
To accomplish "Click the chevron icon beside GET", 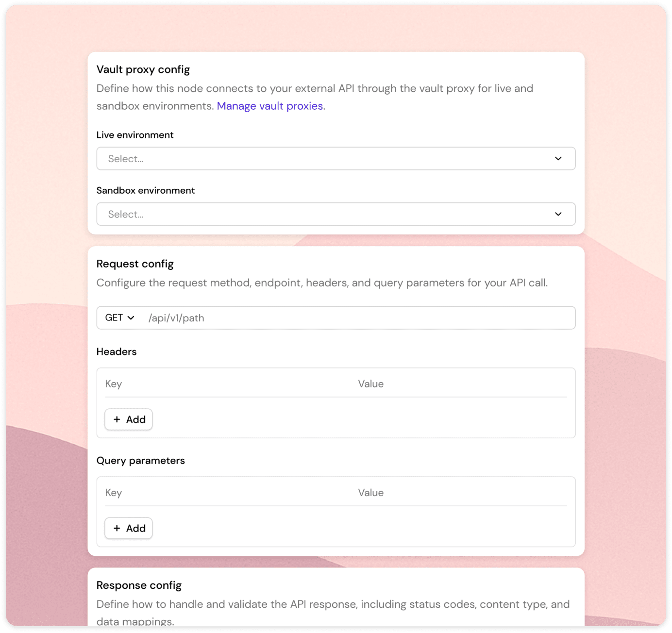I will 131,317.
